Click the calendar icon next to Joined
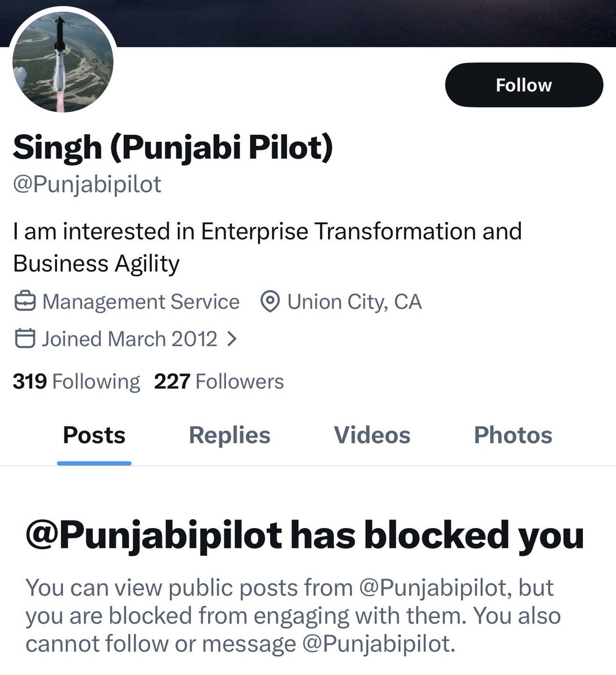This screenshot has height=675, width=616. pyautogui.click(x=25, y=339)
